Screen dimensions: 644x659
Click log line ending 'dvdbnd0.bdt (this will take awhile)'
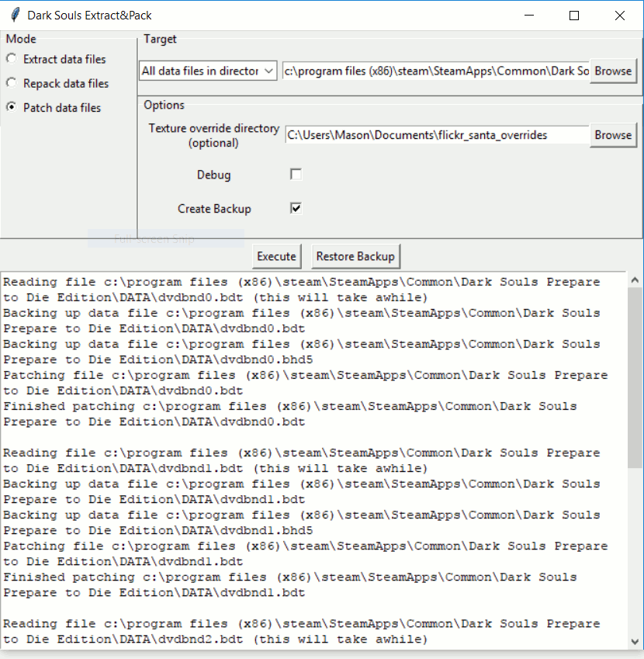215,297
